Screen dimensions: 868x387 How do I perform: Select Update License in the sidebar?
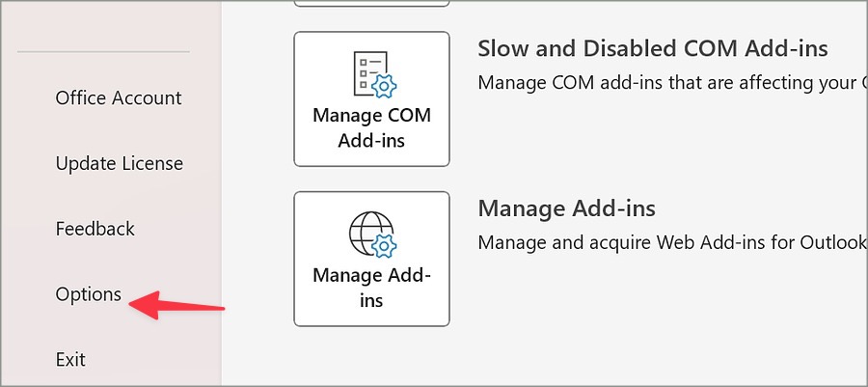click(119, 163)
